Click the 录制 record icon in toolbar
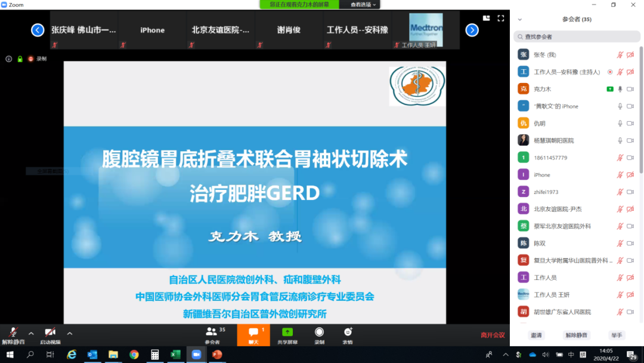 [320, 332]
